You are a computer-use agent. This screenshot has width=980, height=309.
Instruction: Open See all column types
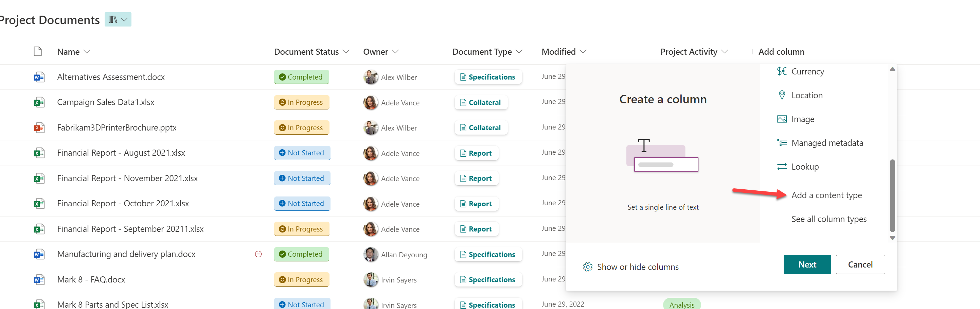[x=828, y=219]
